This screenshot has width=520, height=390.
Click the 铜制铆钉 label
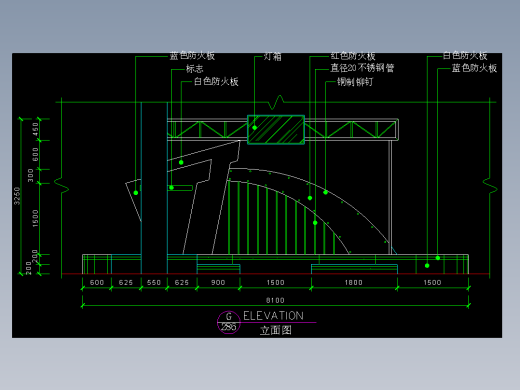click(355, 82)
